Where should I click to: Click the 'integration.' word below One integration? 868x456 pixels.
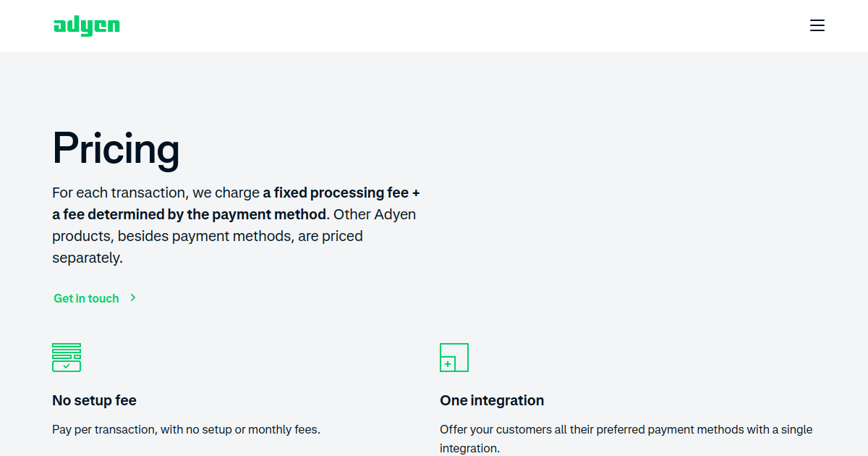pos(469,449)
